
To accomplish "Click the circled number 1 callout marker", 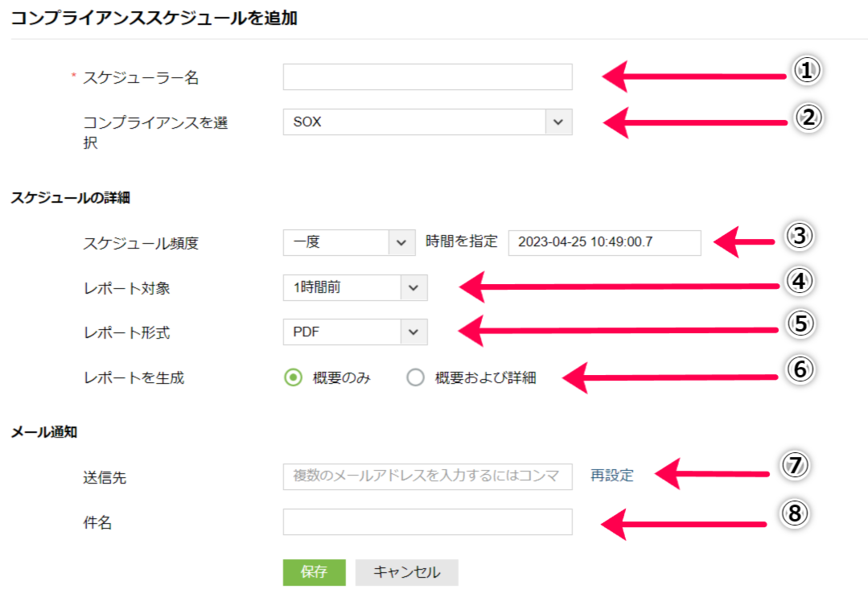I will [x=807, y=71].
